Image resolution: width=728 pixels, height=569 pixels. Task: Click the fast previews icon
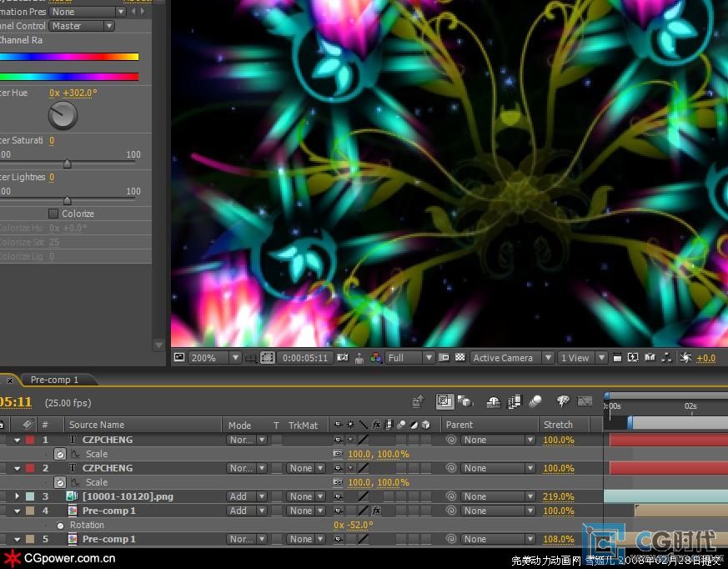pos(633,358)
